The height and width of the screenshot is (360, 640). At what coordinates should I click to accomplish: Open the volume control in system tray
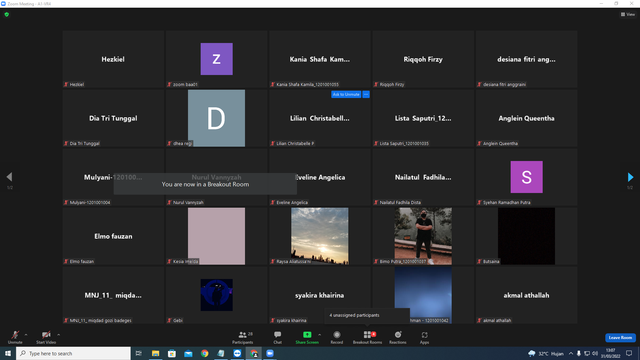pyautogui.click(x=595, y=353)
